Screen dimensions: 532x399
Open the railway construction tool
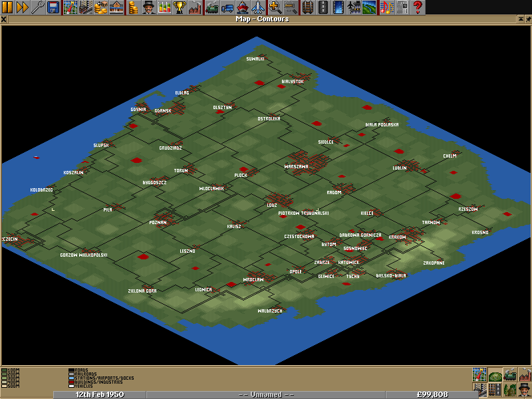pos(308,7)
